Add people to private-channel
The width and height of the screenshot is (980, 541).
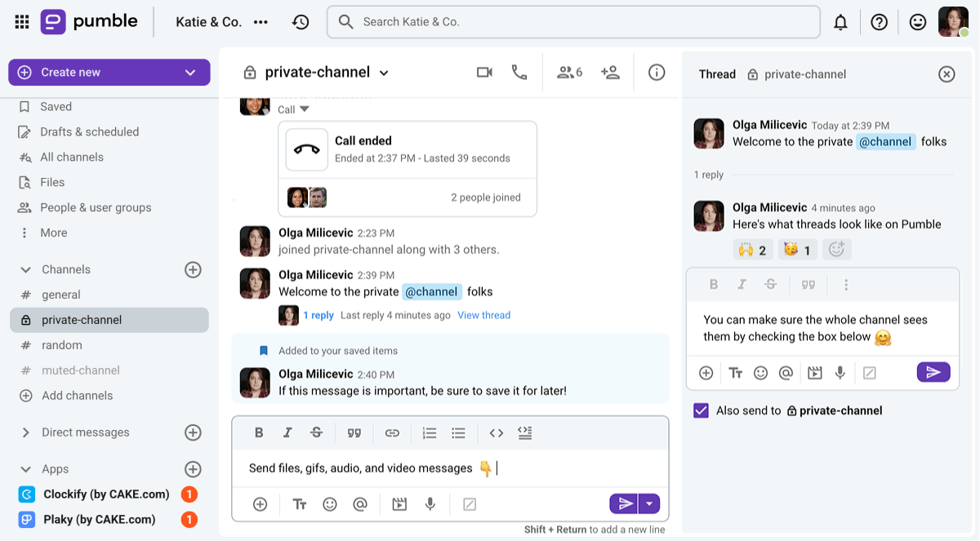(x=610, y=72)
